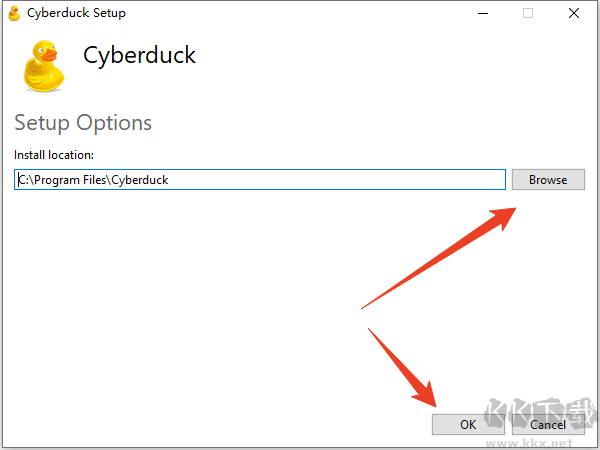Click the "Setup Options" heading

coord(83,123)
